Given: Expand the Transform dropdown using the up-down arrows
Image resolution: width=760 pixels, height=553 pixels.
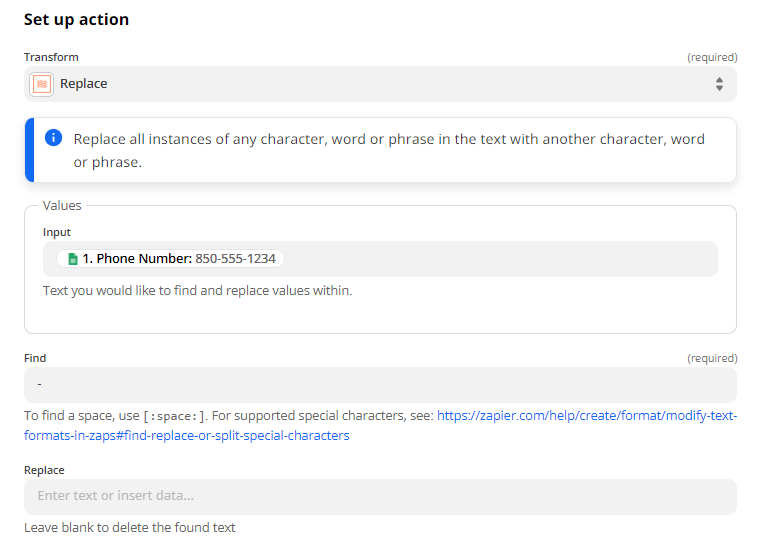Looking at the screenshot, I should pyautogui.click(x=719, y=84).
